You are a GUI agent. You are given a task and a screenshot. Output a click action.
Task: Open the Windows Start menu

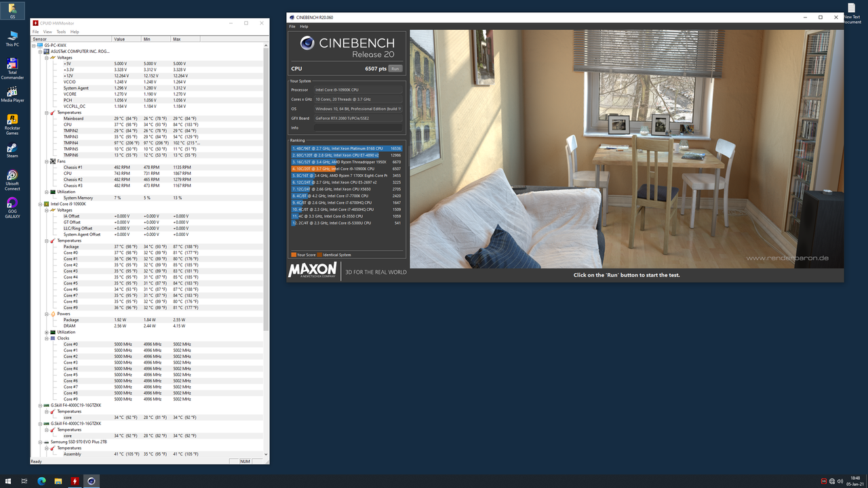click(x=8, y=481)
